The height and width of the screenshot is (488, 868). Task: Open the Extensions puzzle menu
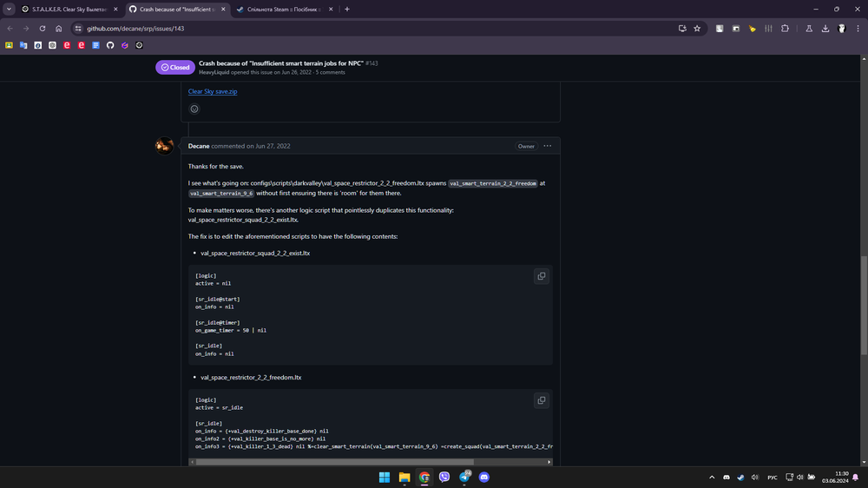click(785, 29)
